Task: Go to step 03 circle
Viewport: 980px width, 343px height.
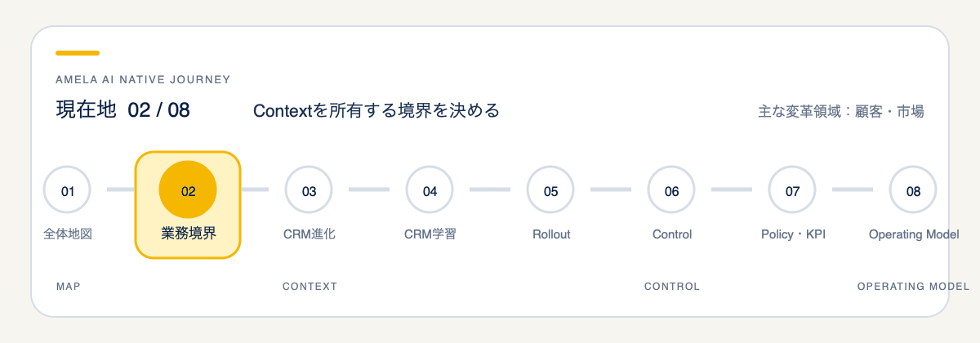Action: pyautogui.click(x=309, y=190)
